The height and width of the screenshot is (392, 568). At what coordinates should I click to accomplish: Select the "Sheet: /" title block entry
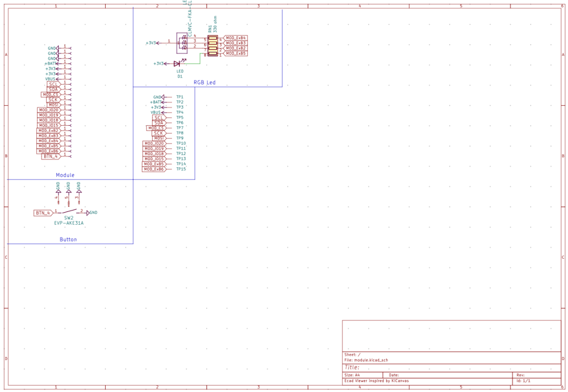coord(352,355)
